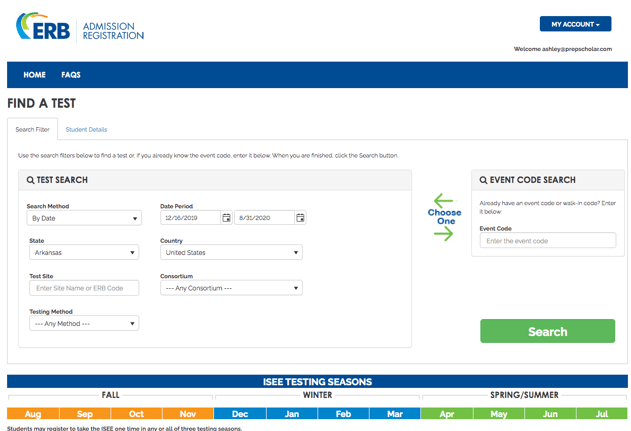Select the Sep month block
This screenshot has width=631, height=431.
pos(85,414)
